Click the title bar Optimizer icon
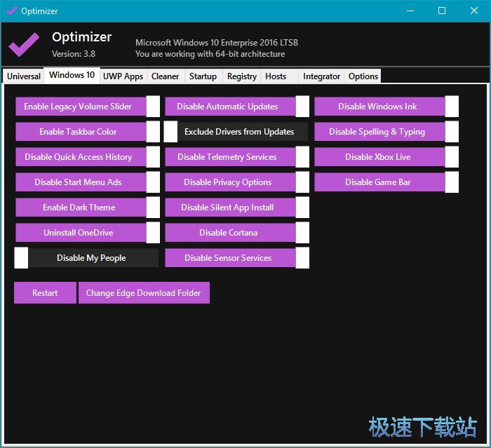This screenshot has height=448, width=491. point(11,11)
